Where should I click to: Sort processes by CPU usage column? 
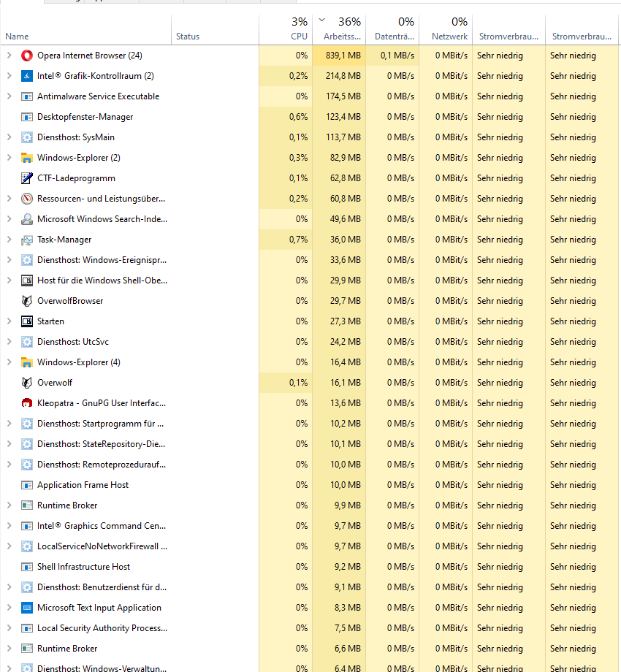(286, 30)
